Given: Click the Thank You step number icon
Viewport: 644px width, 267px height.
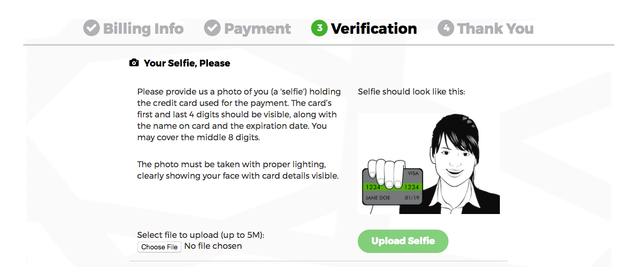Looking at the screenshot, I should pyautogui.click(x=445, y=28).
